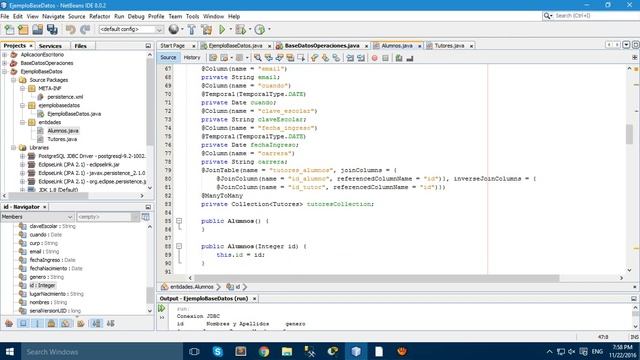Open the File menu
The height and width of the screenshot is (360, 640).
(5, 16)
